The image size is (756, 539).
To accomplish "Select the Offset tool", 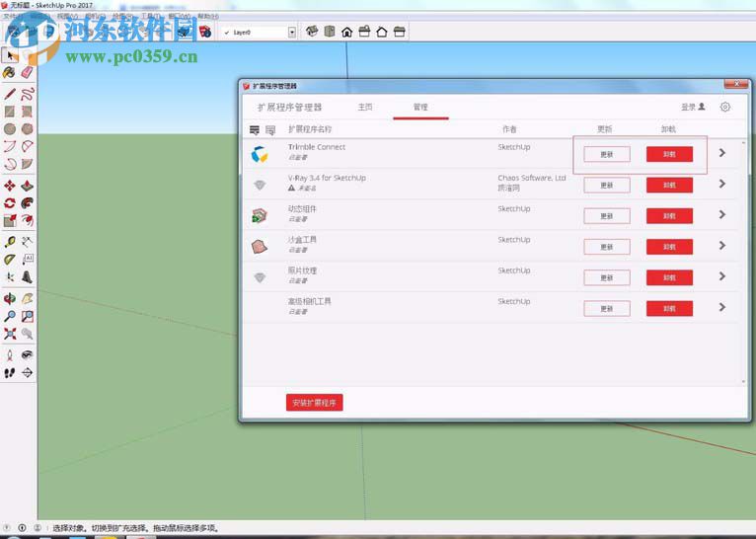I will (28, 220).
